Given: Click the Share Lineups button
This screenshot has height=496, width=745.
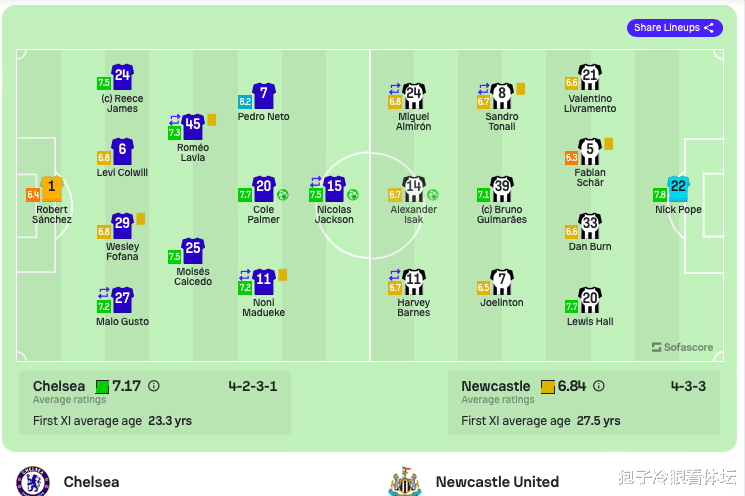Looking at the screenshot, I should click(x=675, y=28).
